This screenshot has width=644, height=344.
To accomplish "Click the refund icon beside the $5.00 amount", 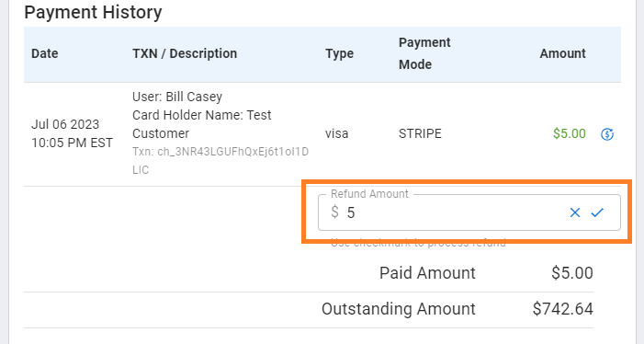I will 607,134.
